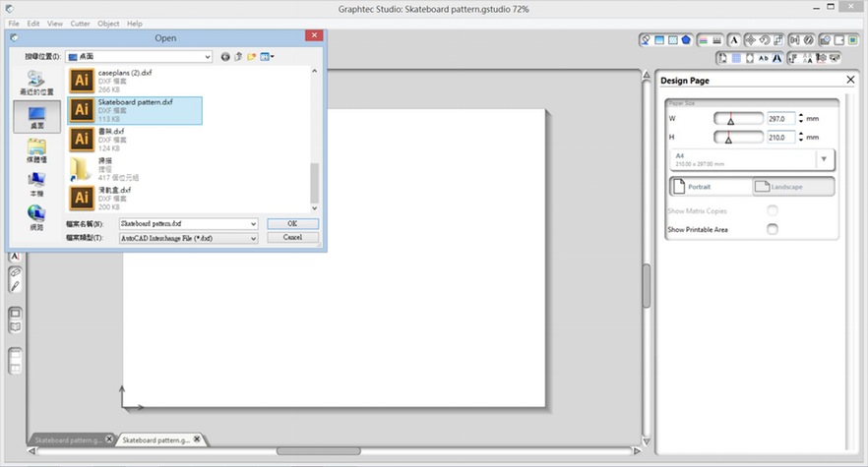Adjust the width value stepper

[801, 118]
